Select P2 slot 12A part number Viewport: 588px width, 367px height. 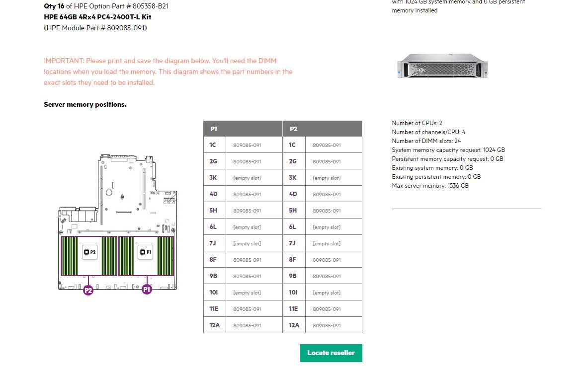(x=327, y=325)
